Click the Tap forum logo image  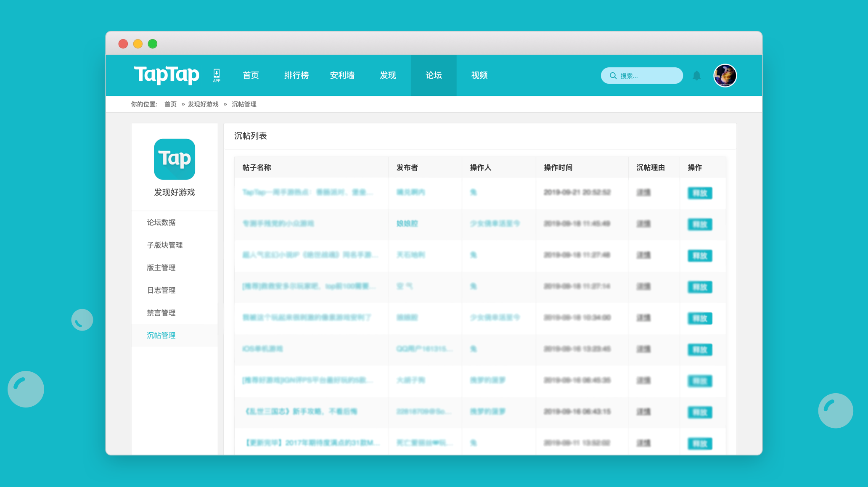click(175, 159)
